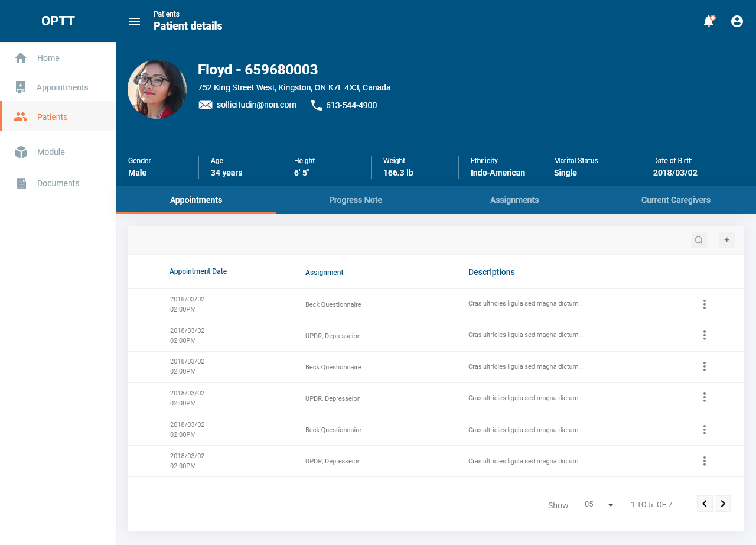Click the search icon above the appointments table
The height and width of the screenshot is (545, 756).
pyautogui.click(x=699, y=240)
